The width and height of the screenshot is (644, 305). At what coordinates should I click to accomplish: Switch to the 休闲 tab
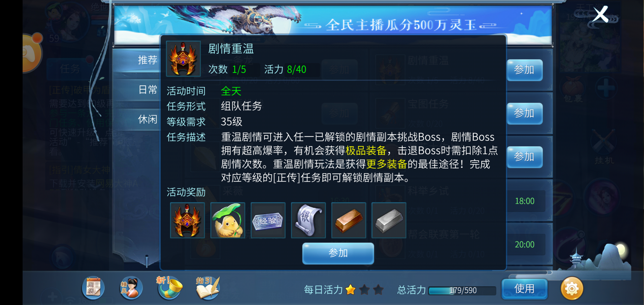point(147,119)
